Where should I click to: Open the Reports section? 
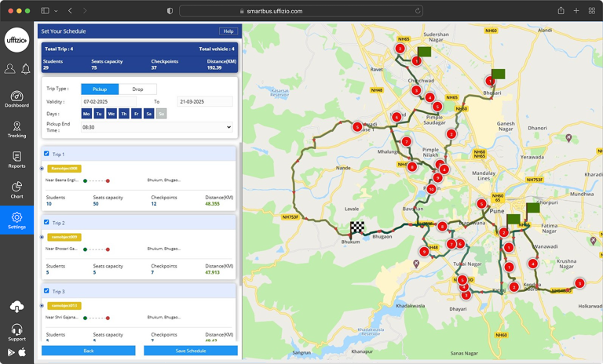(16, 159)
